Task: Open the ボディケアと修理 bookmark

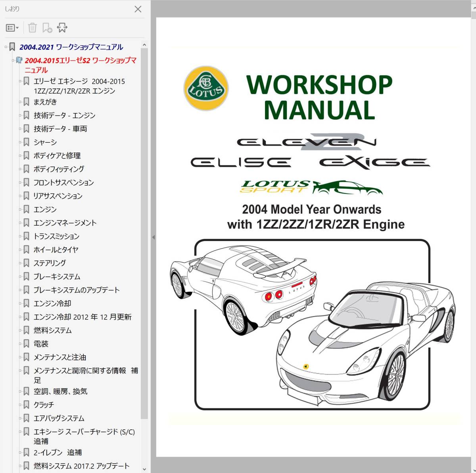Action: pos(57,156)
